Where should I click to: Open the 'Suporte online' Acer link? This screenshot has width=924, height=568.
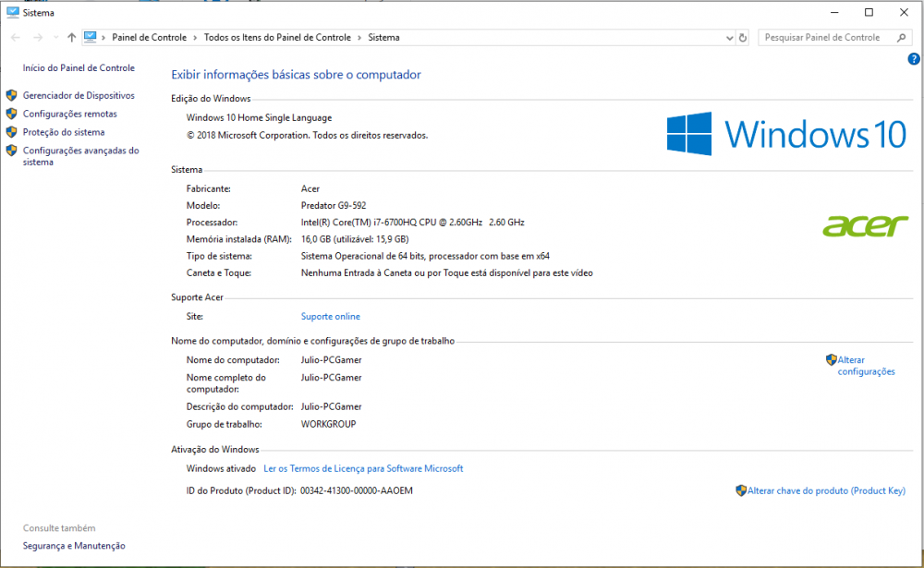331,317
